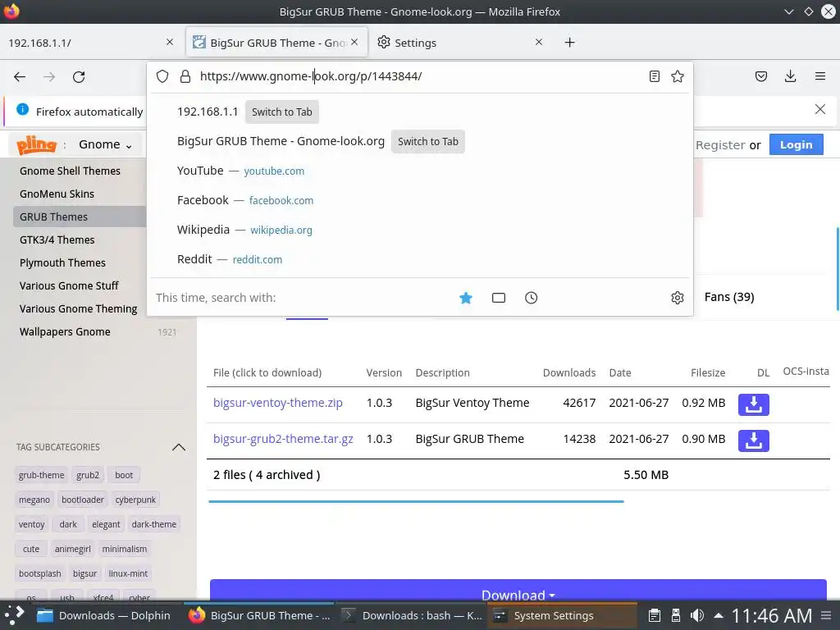The height and width of the screenshot is (630, 840).
Task: Choose the Facebook suggestion
Action: (x=420, y=200)
